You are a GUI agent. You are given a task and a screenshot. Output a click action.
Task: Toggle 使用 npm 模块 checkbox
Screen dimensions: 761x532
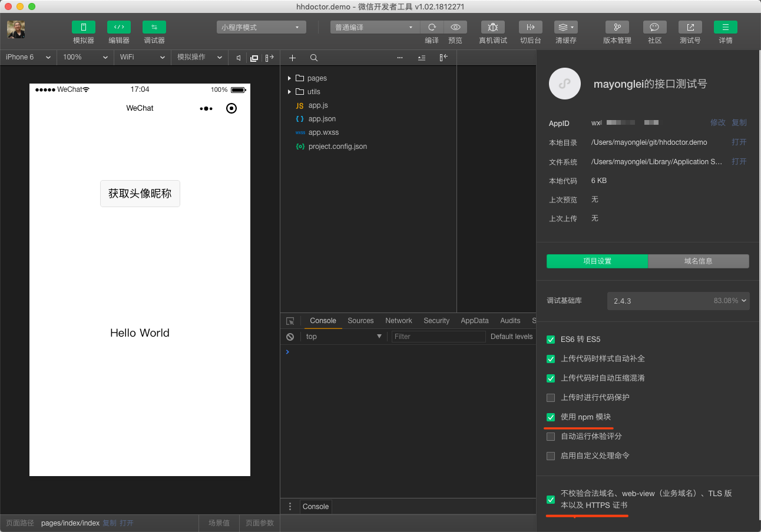coord(551,417)
